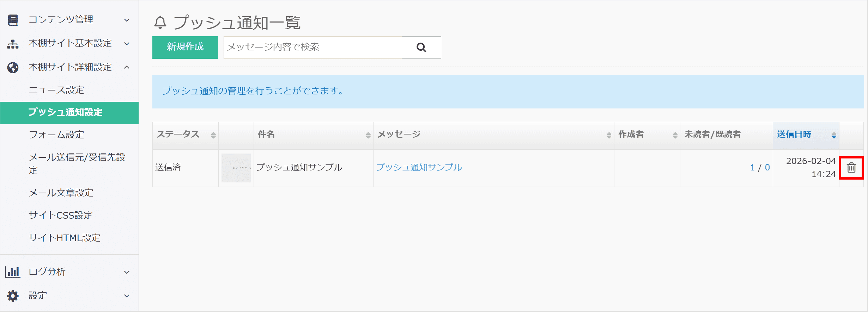Image resolution: width=868 pixels, height=312 pixels.
Task: Click the book icon for コンテンツ管理
Action: coord(13,20)
